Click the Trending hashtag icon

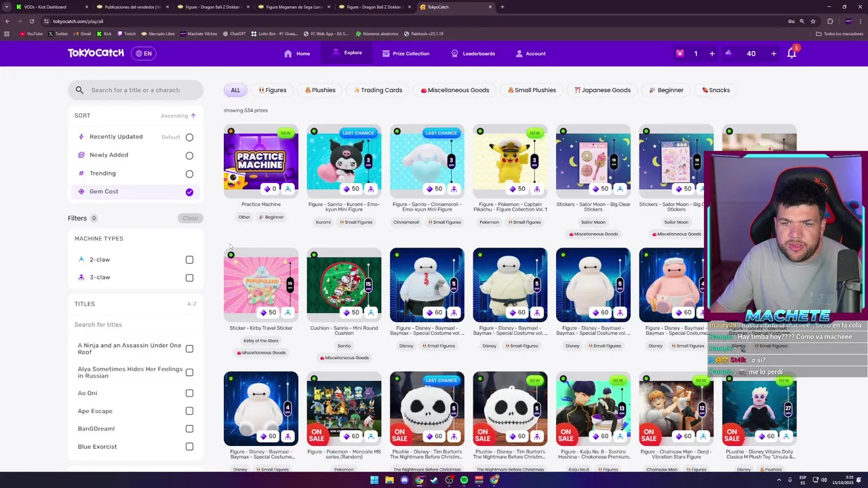coord(81,174)
